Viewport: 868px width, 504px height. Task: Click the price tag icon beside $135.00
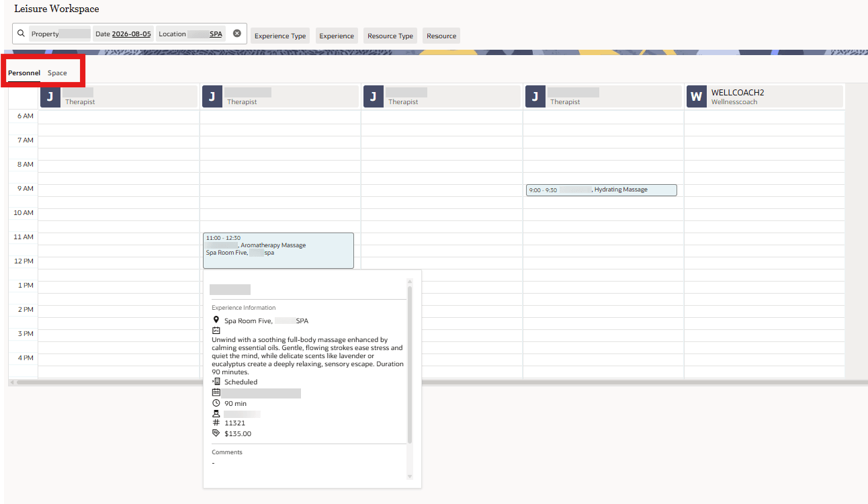(x=216, y=433)
